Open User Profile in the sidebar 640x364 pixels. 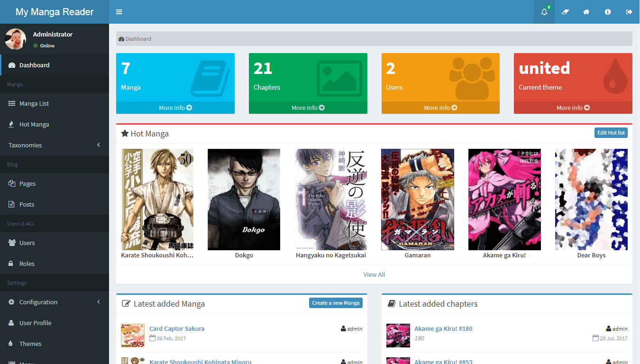[55, 323]
